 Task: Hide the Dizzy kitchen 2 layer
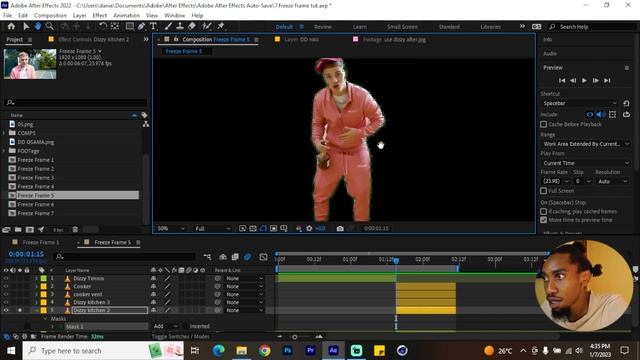(x=6, y=310)
